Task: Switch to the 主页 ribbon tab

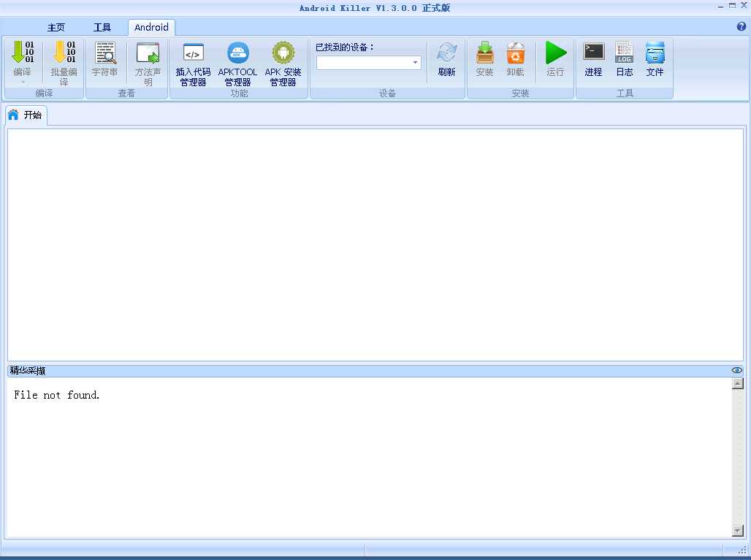Action: point(56,27)
